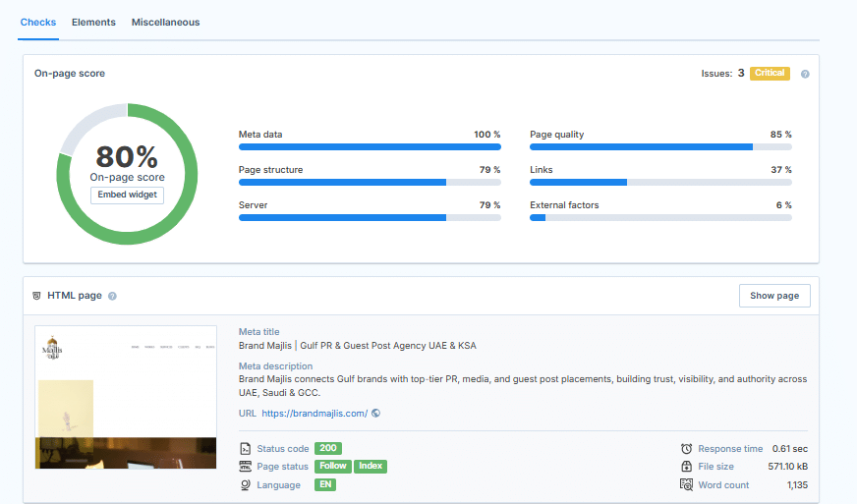Click the Meta title label
Viewport: 857px width, 504px height.
pyautogui.click(x=259, y=332)
